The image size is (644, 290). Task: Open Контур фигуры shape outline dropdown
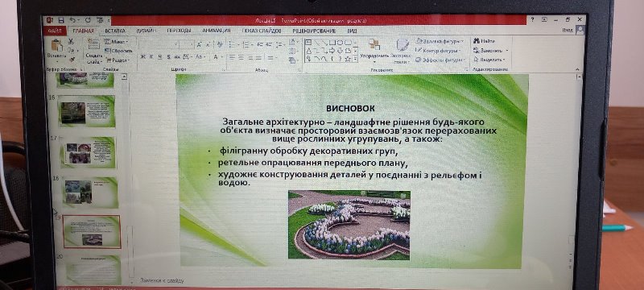438,51
